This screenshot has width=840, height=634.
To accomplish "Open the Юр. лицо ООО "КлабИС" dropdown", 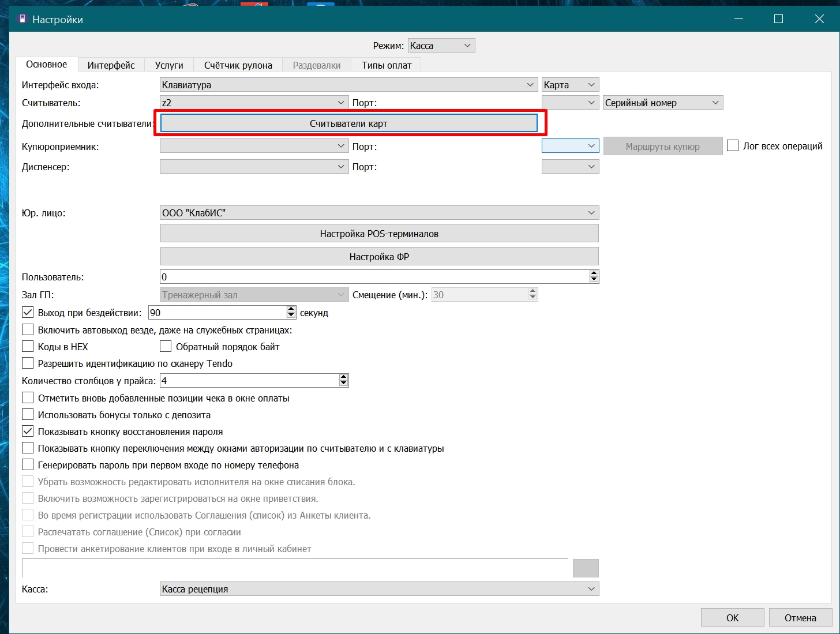I will 379,213.
